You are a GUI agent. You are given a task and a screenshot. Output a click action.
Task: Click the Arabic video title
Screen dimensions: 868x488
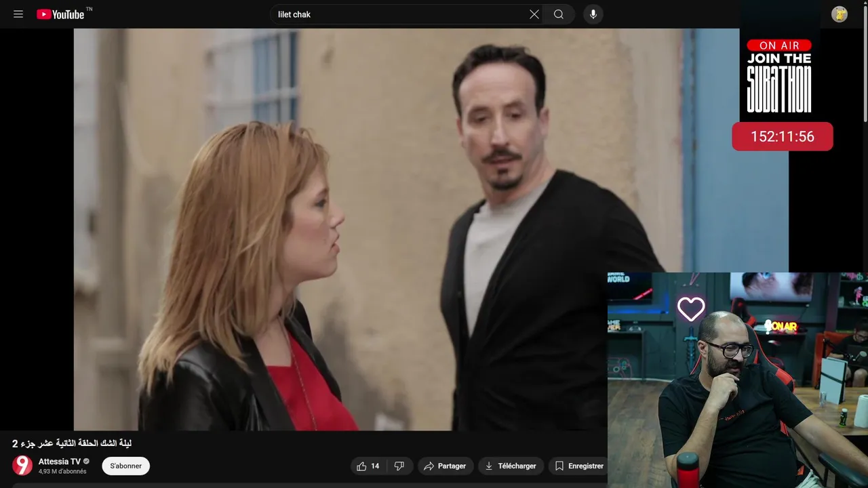(72, 443)
